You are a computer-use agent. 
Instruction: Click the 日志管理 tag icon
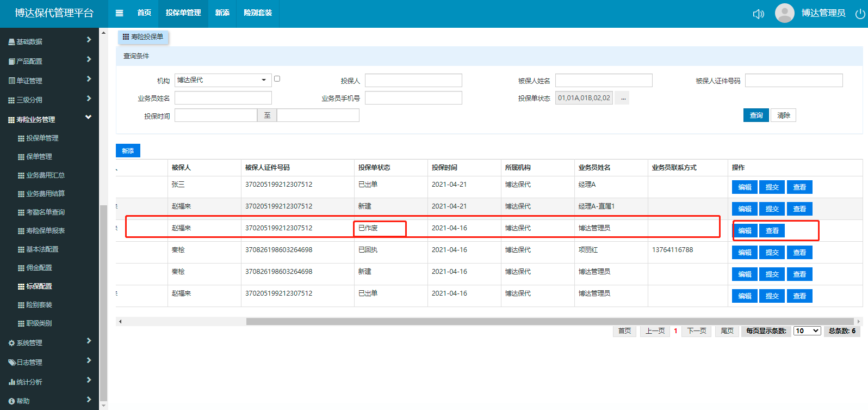click(x=11, y=363)
